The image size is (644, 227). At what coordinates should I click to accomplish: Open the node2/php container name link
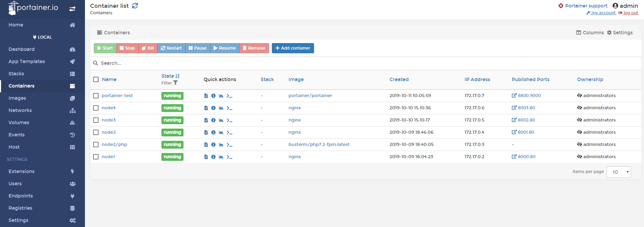(114, 145)
